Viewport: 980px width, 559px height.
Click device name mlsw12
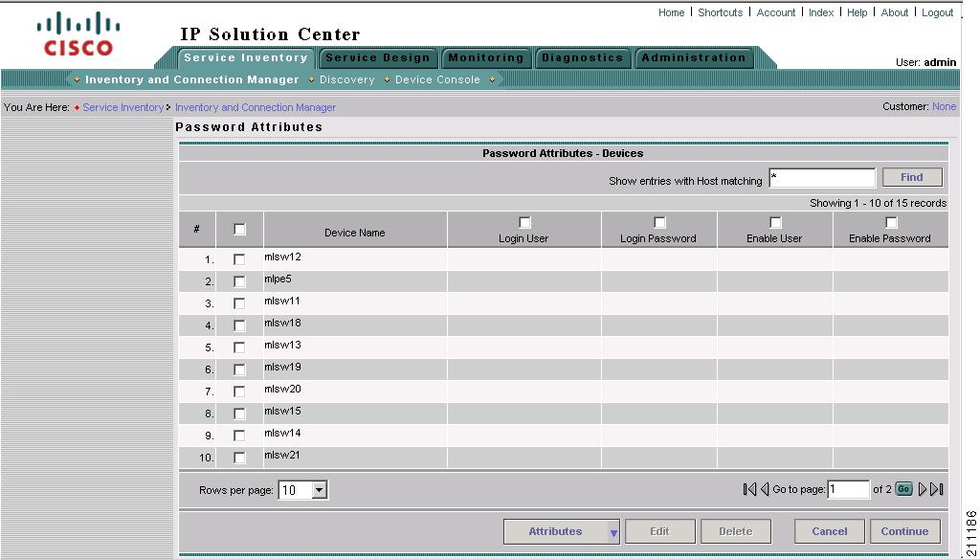pyautogui.click(x=282, y=257)
